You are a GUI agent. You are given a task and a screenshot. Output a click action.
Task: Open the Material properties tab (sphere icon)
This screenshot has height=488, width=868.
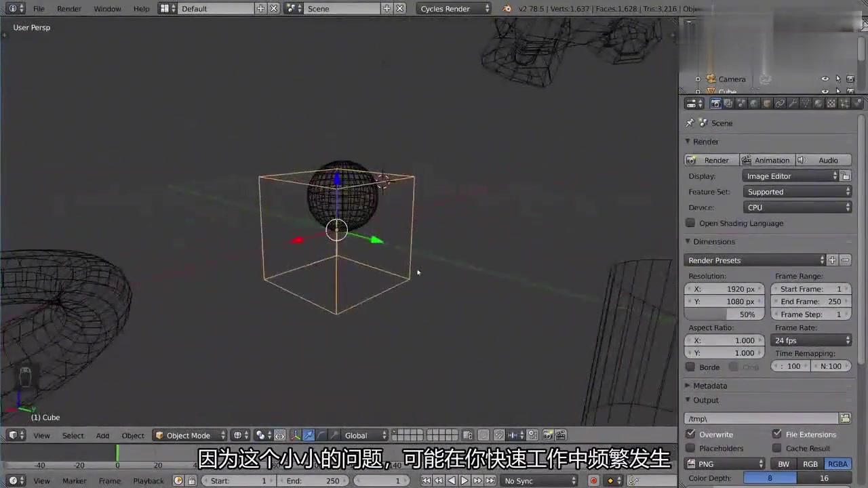pos(818,104)
